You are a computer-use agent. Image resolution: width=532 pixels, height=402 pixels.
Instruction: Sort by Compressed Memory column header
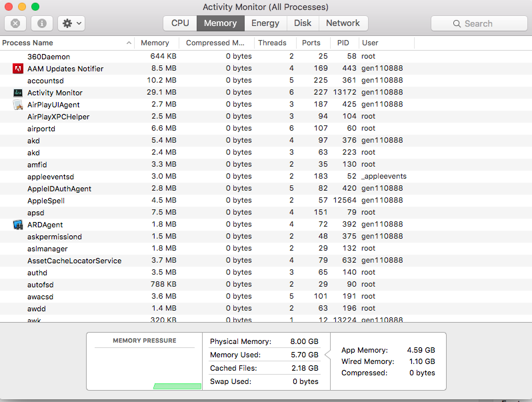point(215,43)
